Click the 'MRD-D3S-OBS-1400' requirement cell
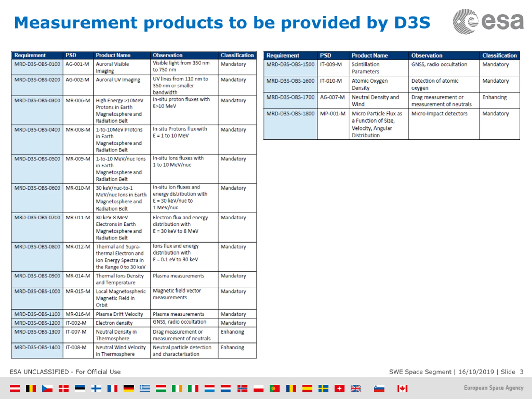Viewport: 532px width, 399px height. coord(37,351)
